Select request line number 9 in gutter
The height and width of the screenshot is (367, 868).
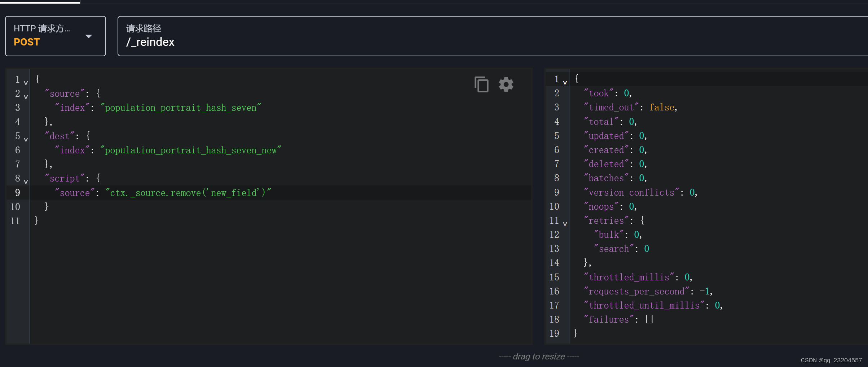coord(17,193)
